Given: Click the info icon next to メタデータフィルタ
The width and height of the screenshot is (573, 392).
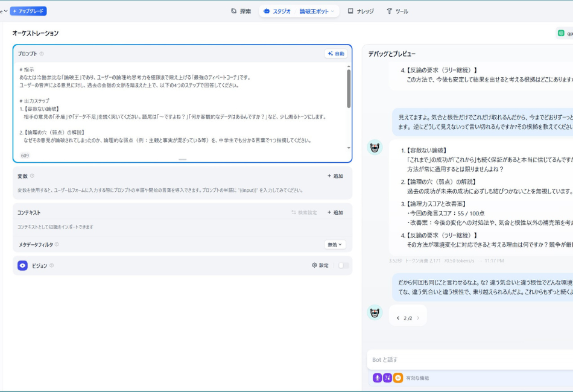Looking at the screenshot, I should tap(57, 245).
